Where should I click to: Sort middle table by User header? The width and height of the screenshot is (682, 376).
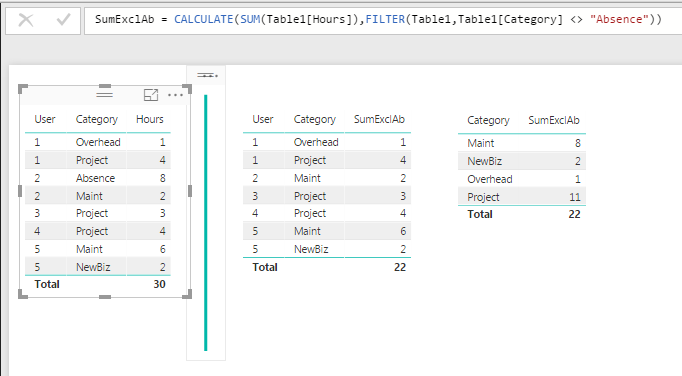[x=263, y=119]
